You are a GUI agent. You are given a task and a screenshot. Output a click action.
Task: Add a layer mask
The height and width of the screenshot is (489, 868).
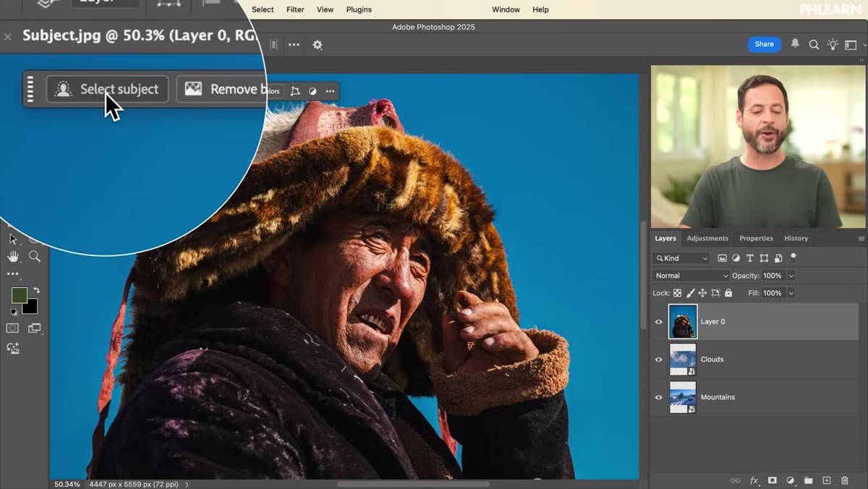772,480
